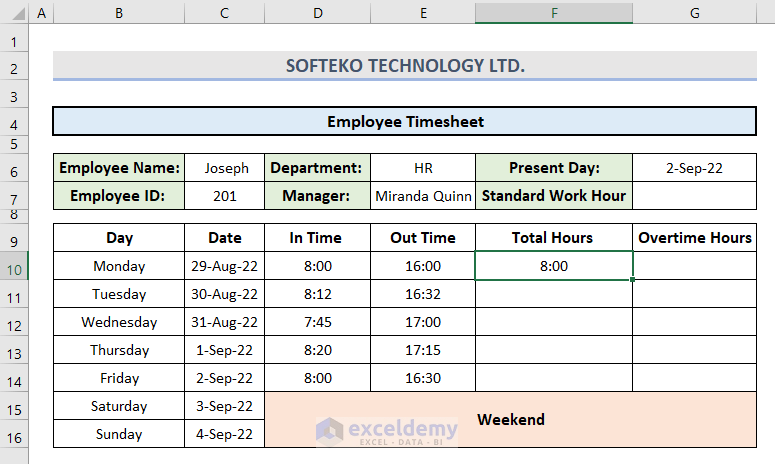This screenshot has width=775, height=464.
Task: Click Tuesday's empty Total Hours cell
Action: point(554,294)
